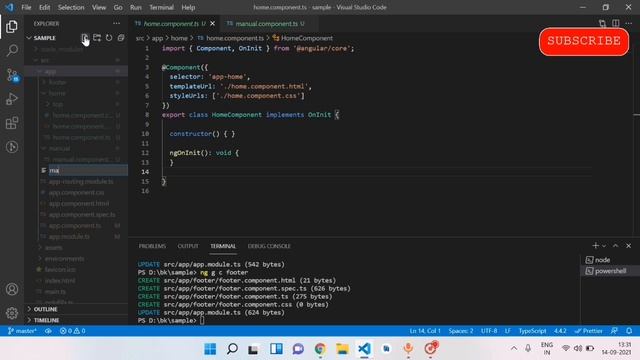Image resolution: width=640 pixels, height=360 pixels.
Task: Open the Extensions view
Action: pos(12,123)
